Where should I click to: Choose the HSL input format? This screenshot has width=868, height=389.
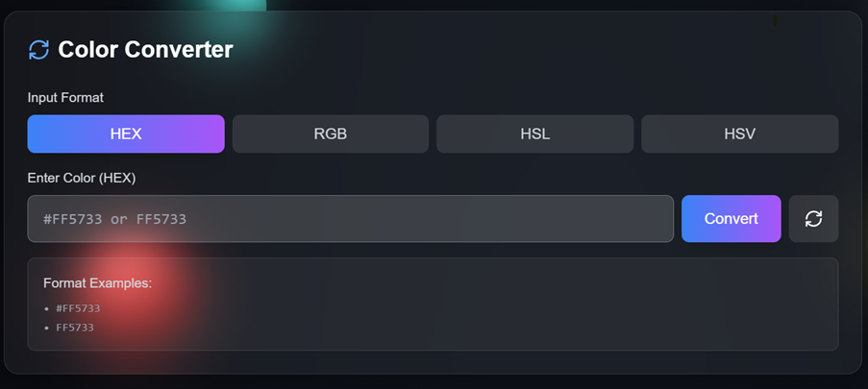(x=534, y=134)
